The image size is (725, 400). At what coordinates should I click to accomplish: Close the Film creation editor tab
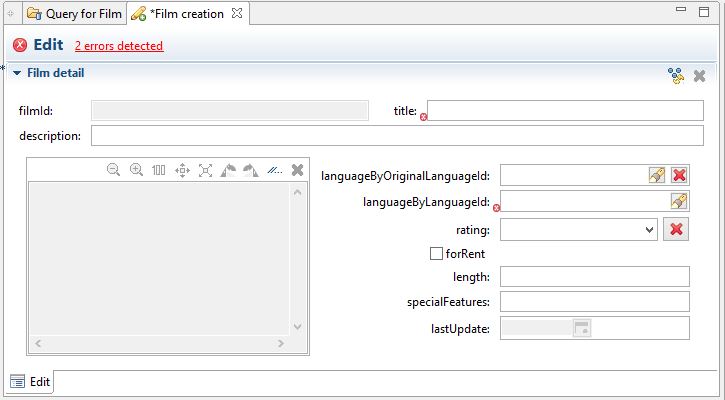[x=237, y=14]
